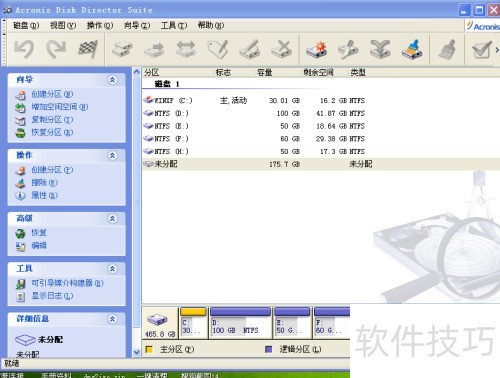Collapse the 工具 sidebar panel
The width and height of the screenshot is (500, 378).
point(113,269)
